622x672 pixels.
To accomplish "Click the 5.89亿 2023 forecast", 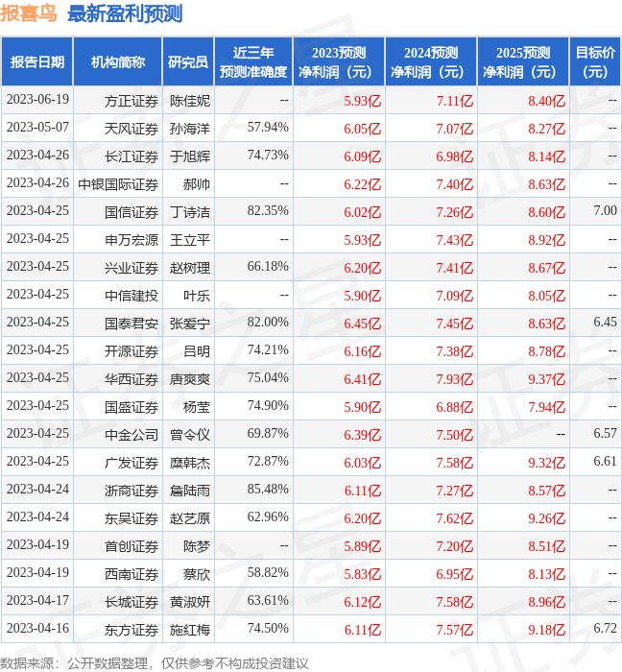I will 363,546.
